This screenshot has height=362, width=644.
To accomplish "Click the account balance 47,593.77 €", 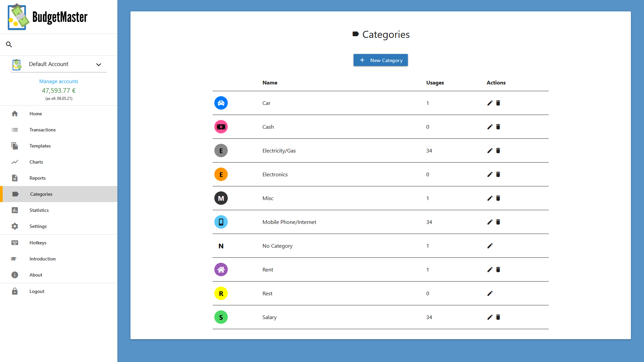I will [59, 90].
